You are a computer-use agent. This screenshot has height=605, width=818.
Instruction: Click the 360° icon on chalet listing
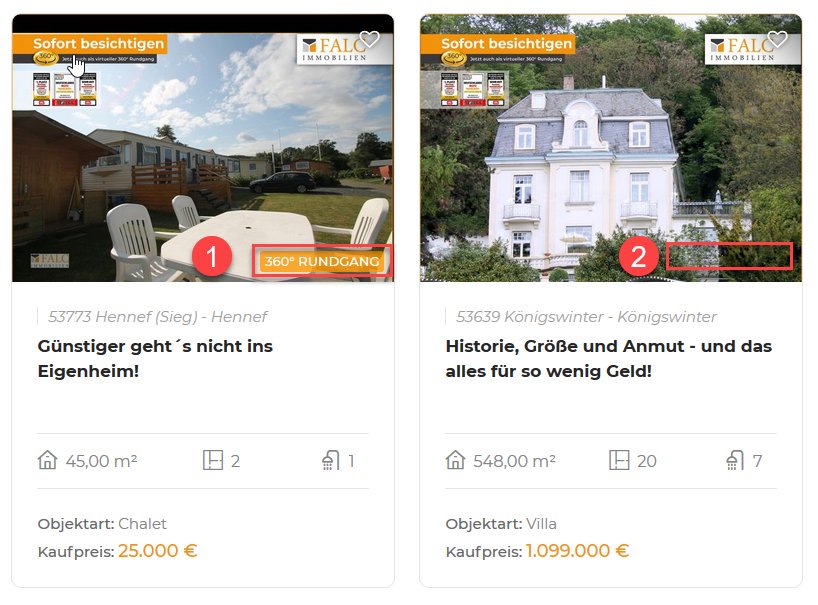click(46, 57)
